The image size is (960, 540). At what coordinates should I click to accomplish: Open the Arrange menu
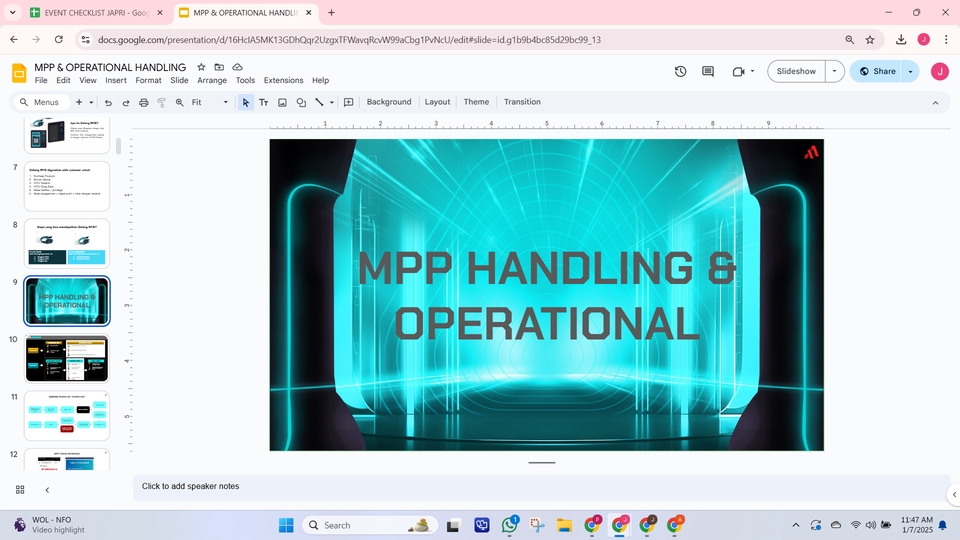click(x=212, y=80)
